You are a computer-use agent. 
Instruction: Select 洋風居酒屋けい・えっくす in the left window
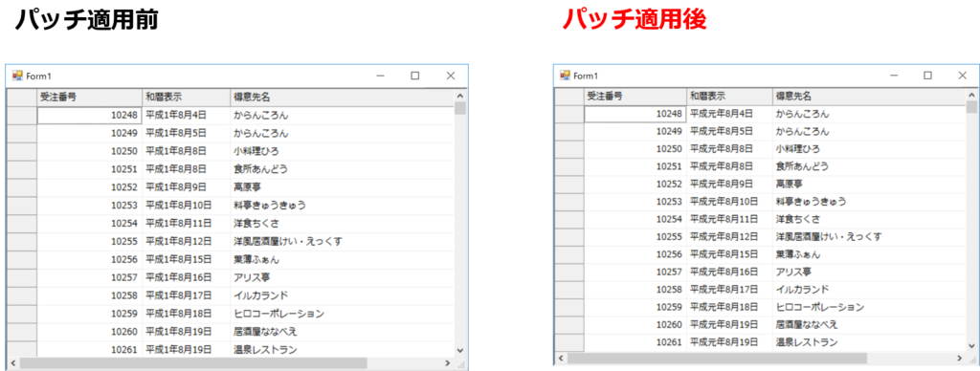342,241
